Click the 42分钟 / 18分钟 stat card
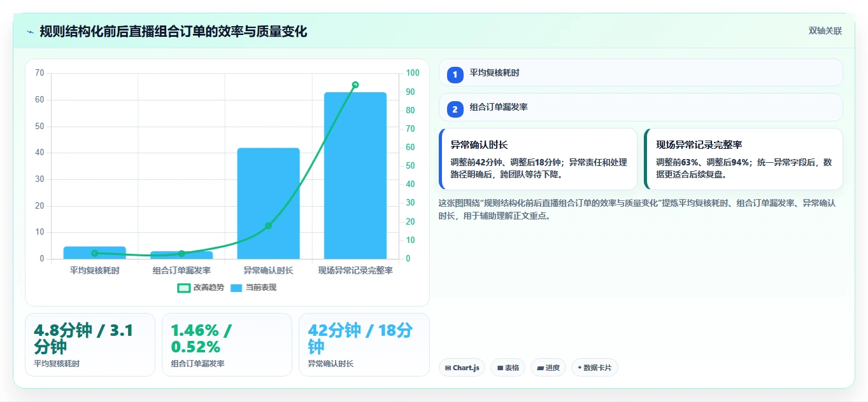868x402 pixels. [x=364, y=345]
